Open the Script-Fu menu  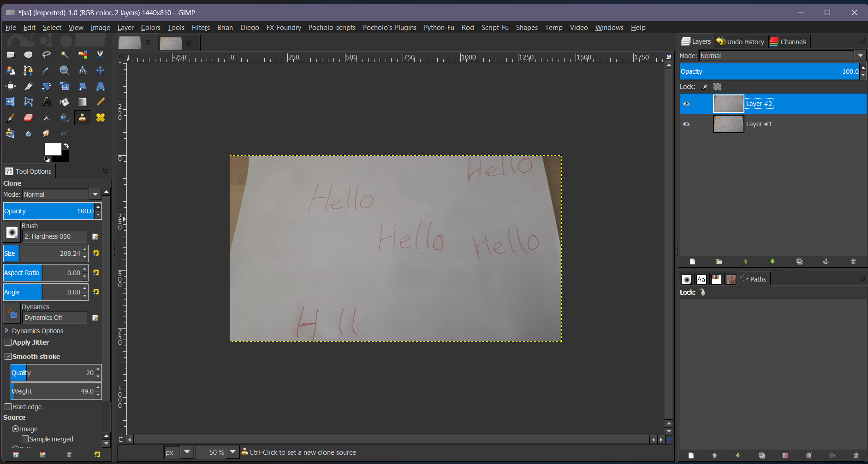(495, 28)
